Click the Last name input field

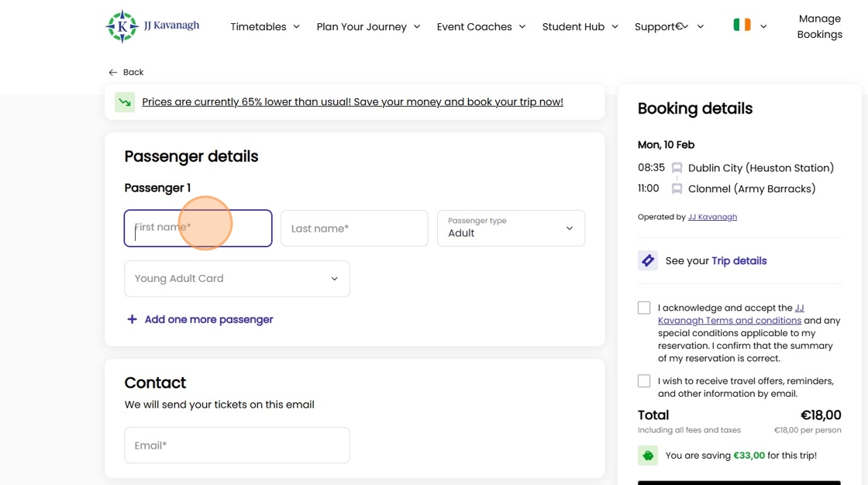[354, 229]
